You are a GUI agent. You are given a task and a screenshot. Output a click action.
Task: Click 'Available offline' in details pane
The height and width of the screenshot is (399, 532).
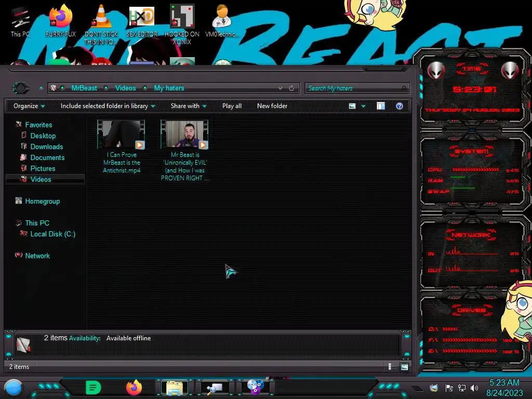pyautogui.click(x=129, y=338)
